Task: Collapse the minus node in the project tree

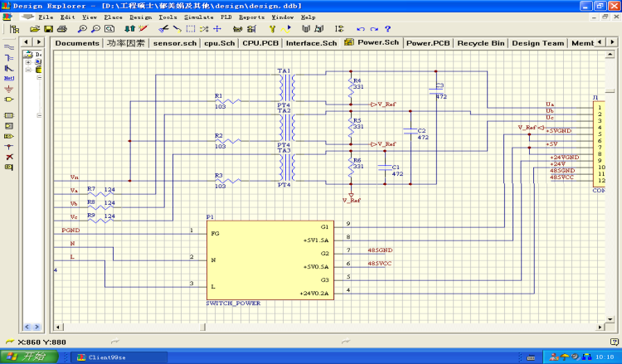Action: (x=30, y=70)
